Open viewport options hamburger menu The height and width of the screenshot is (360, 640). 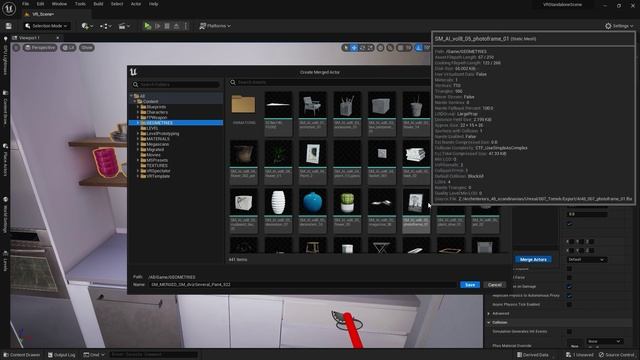click(16, 48)
